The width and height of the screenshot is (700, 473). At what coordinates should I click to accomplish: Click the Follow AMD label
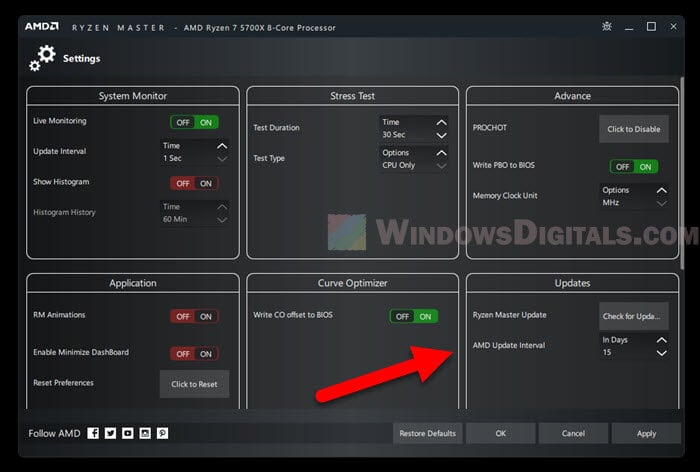click(54, 433)
